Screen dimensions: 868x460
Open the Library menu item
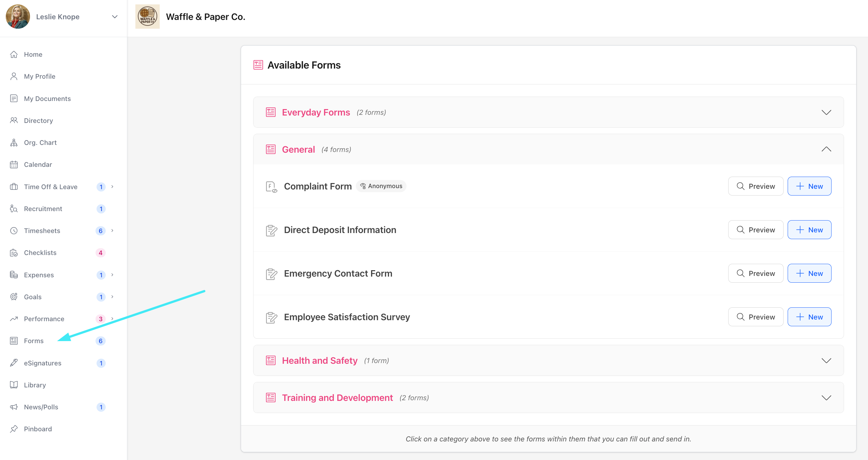pyautogui.click(x=35, y=385)
